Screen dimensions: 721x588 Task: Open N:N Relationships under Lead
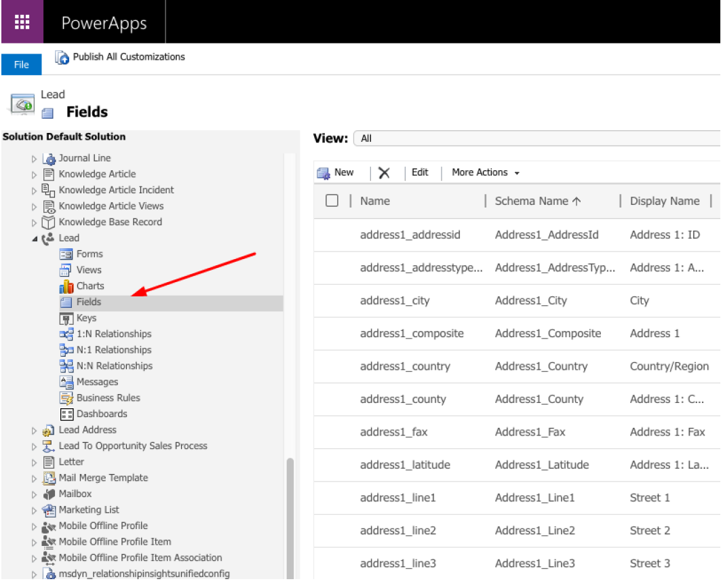[115, 366]
